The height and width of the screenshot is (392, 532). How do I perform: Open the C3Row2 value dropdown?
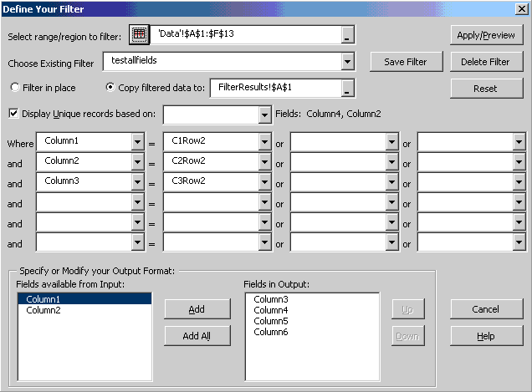(x=264, y=181)
